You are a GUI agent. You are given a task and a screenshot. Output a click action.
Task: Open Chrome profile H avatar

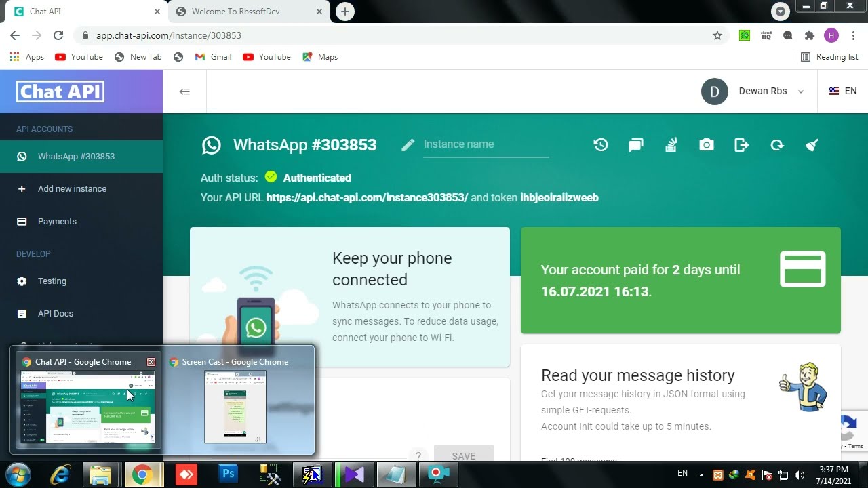click(831, 35)
